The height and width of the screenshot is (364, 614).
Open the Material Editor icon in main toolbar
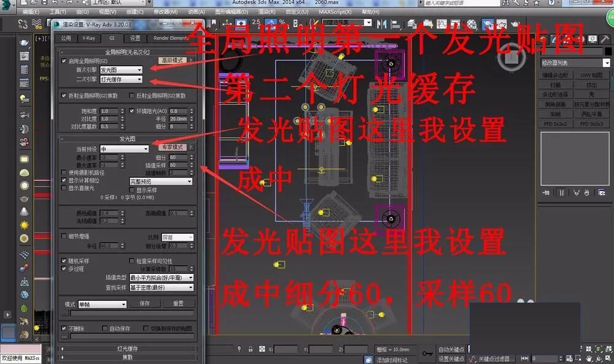click(x=472, y=25)
